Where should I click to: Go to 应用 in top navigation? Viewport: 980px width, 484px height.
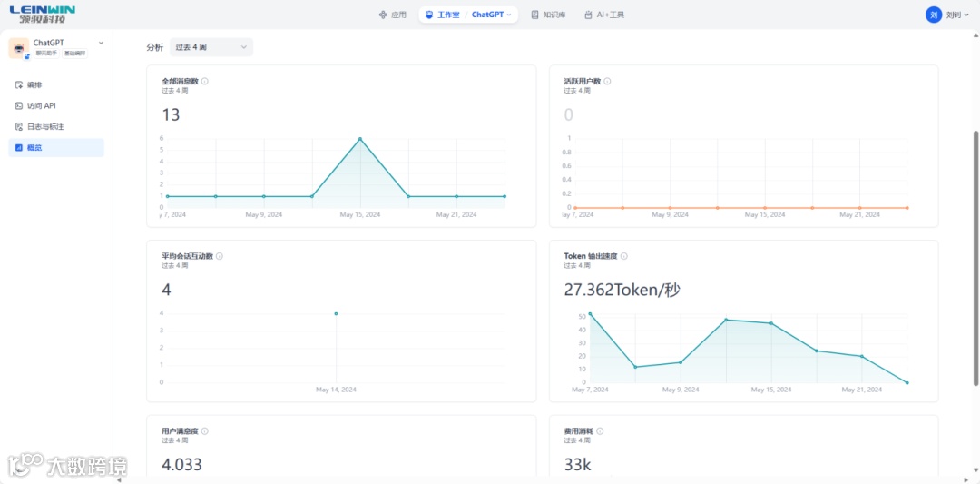(393, 15)
